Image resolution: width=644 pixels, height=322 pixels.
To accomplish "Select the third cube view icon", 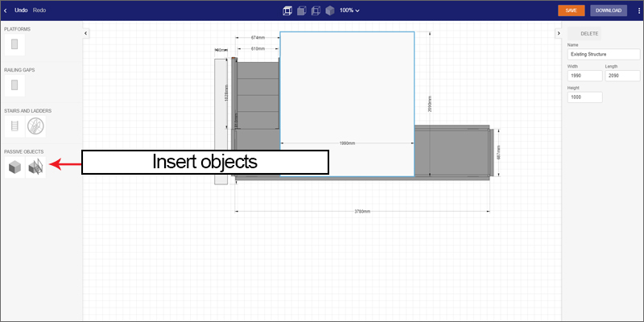I will coord(316,10).
